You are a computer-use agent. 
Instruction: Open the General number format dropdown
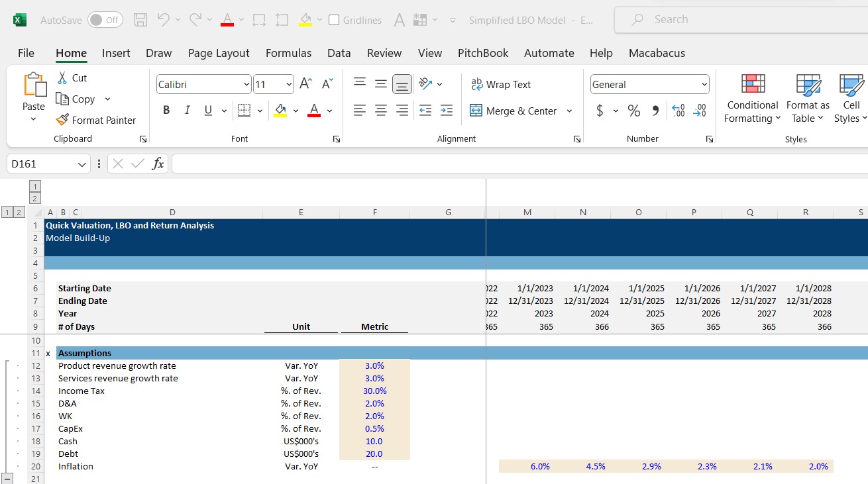pos(704,83)
